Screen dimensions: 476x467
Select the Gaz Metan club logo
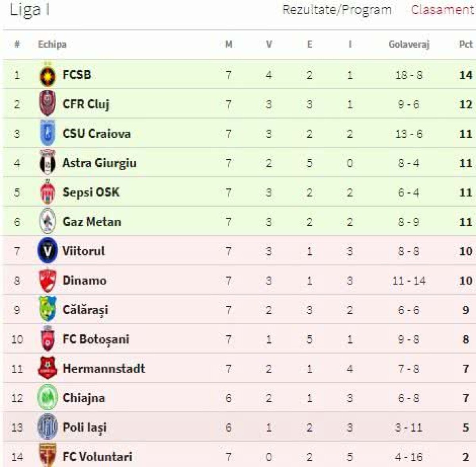click(x=47, y=221)
